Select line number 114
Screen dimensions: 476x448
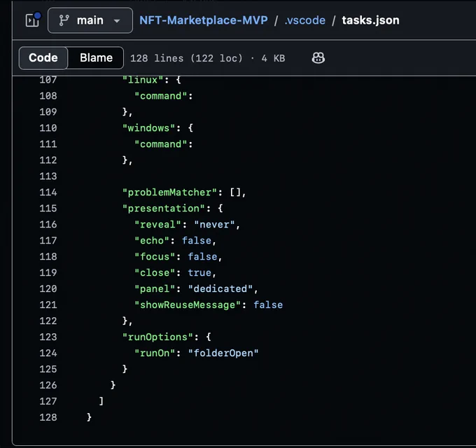tap(48, 192)
